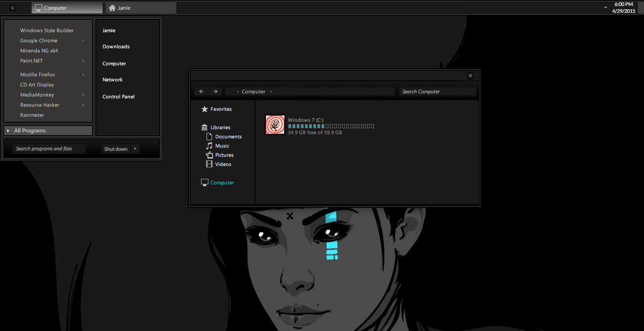Select Computer in navigation pane
The width and height of the screenshot is (644, 331).
222,183
